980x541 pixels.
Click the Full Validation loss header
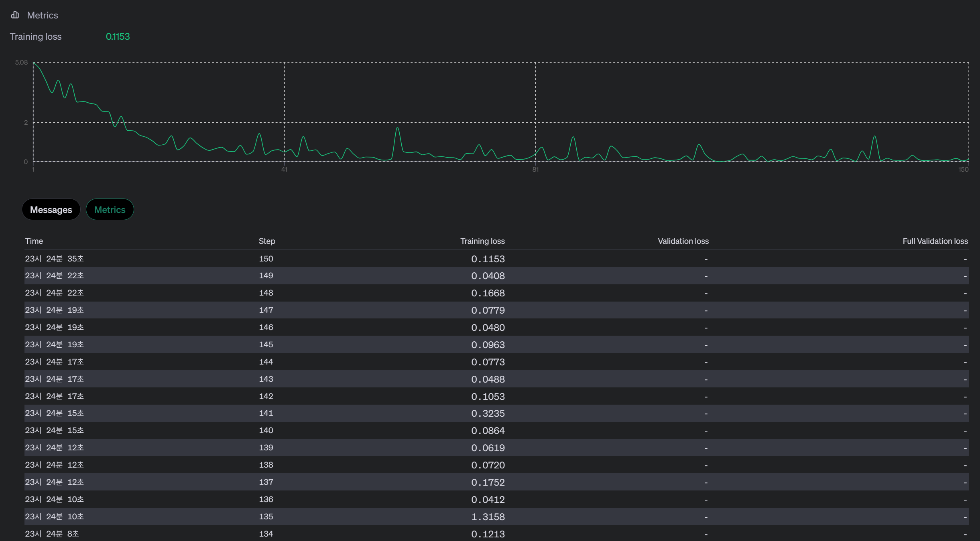coord(935,241)
